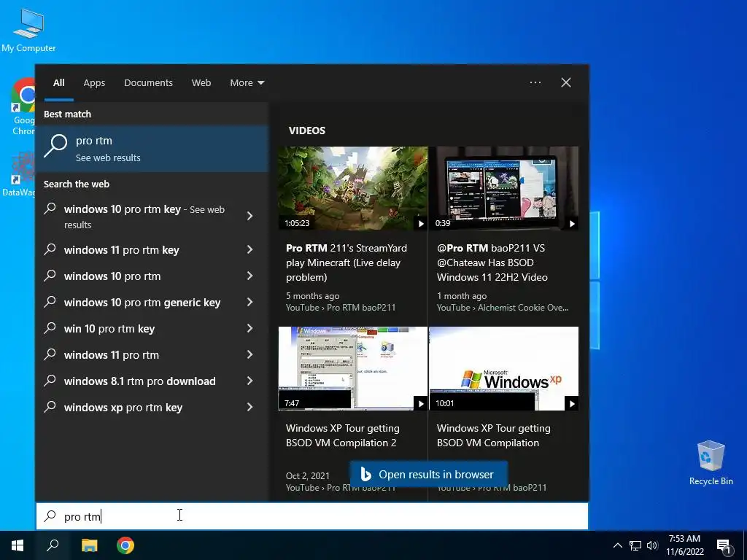Viewport: 747px width, 560px height.
Task: Play the Minecraft StreamYard video play icon
Action: pos(421,223)
